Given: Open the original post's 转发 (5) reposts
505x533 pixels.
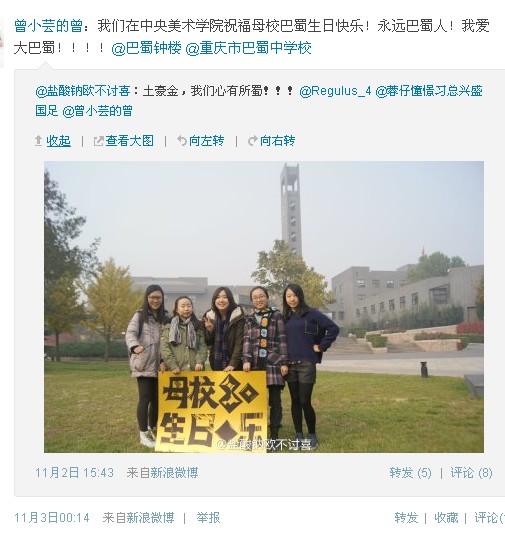Looking at the screenshot, I should coord(410,473).
